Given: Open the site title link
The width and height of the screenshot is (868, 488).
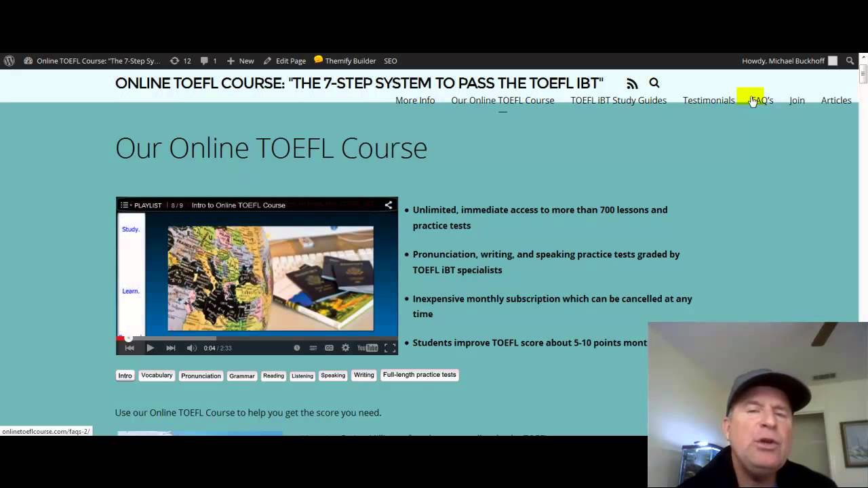Looking at the screenshot, I should (359, 83).
